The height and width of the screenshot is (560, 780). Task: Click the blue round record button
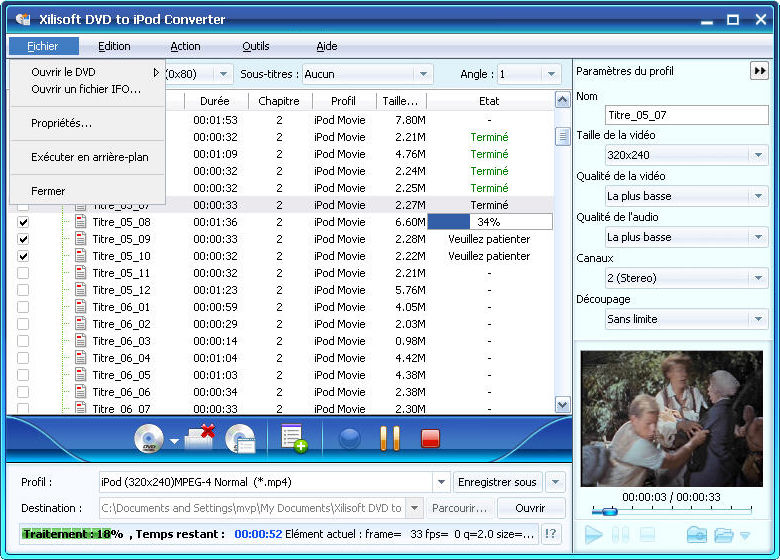coord(349,439)
